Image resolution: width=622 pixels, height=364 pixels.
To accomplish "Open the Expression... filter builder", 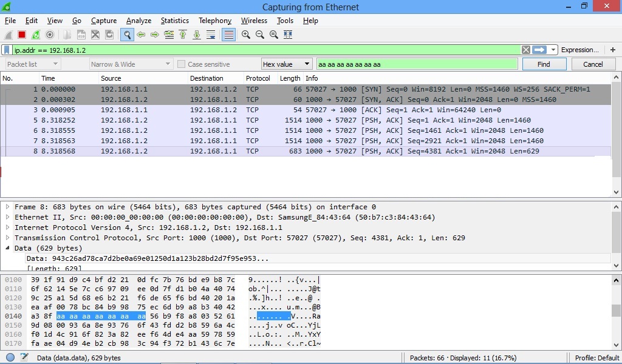I will (x=580, y=50).
